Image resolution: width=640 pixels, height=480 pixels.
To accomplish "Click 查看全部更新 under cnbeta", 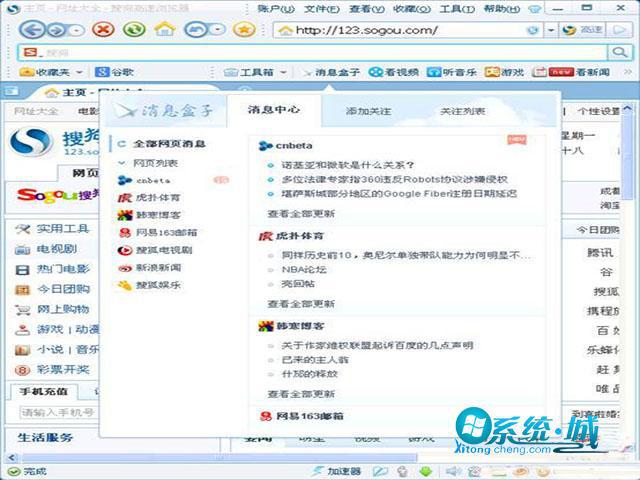I will (x=301, y=214).
